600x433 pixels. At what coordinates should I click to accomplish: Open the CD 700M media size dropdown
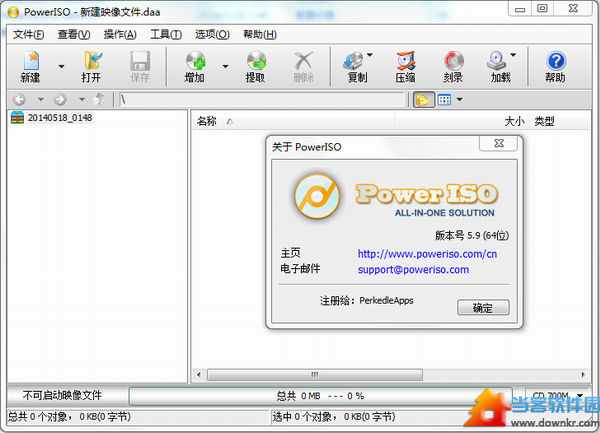pyautogui.click(x=557, y=396)
